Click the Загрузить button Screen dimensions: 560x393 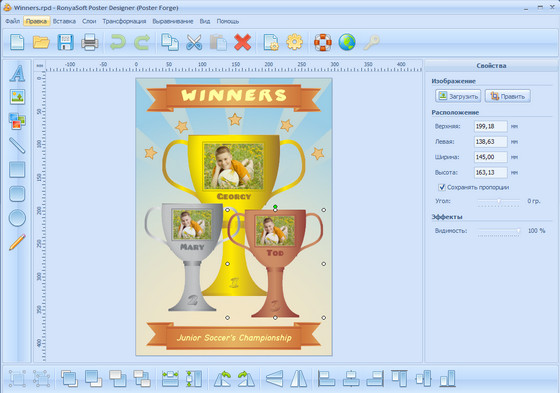(458, 96)
